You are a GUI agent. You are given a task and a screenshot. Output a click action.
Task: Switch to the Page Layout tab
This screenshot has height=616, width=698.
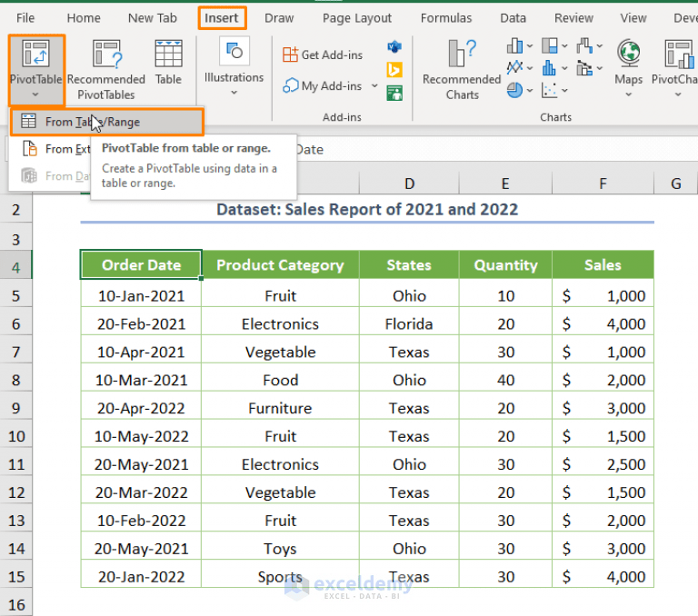[x=357, y=18]
